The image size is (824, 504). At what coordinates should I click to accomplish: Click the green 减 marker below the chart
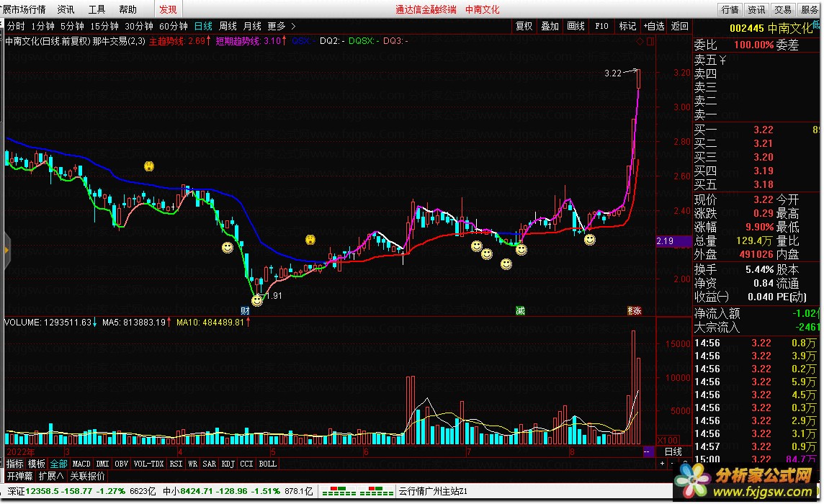click(520, 310)
